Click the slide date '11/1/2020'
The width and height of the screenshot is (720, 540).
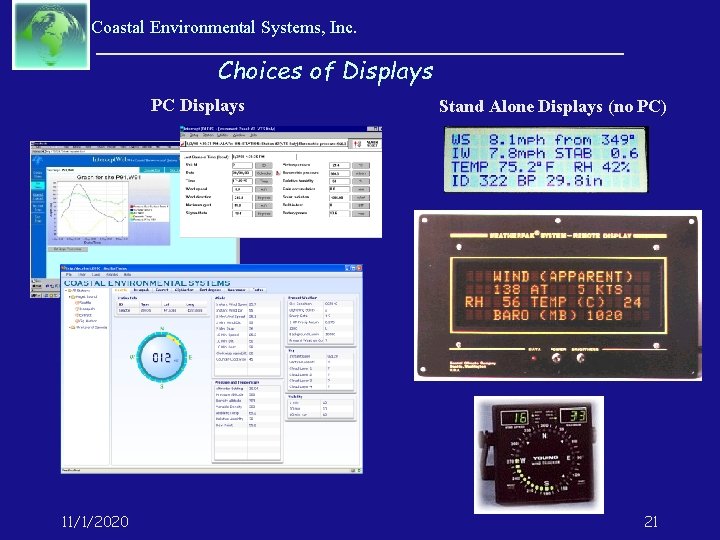tap(95, 522)
